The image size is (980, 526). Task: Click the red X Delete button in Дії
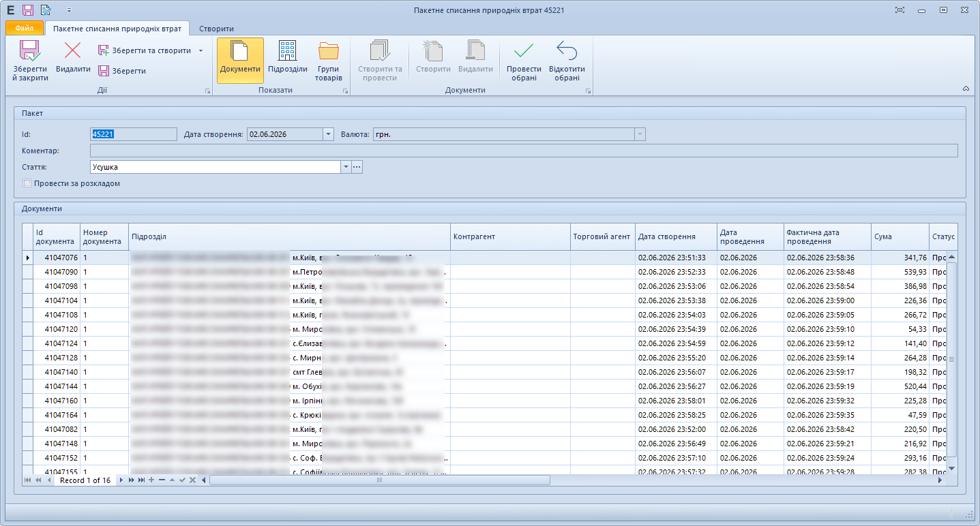[x=73, y=57]
